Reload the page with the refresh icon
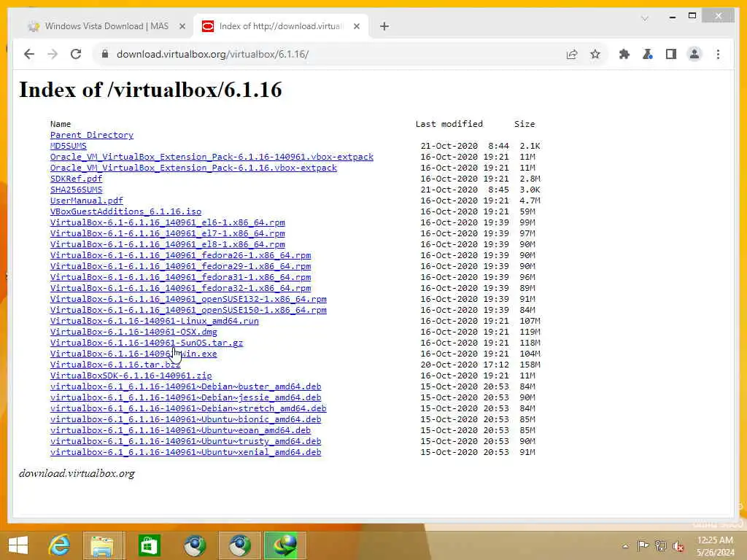Viewport: 747px width, 560px height. [76, 54]
